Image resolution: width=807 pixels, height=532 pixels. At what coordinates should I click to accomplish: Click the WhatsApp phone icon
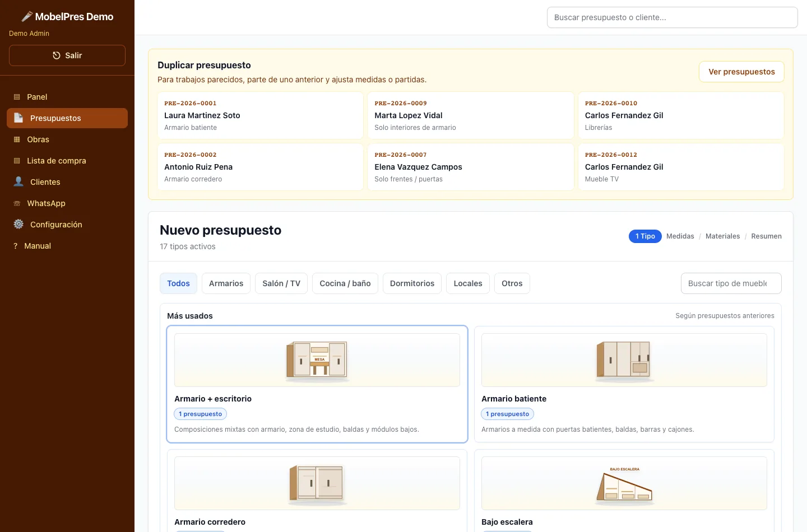[17, 203]
